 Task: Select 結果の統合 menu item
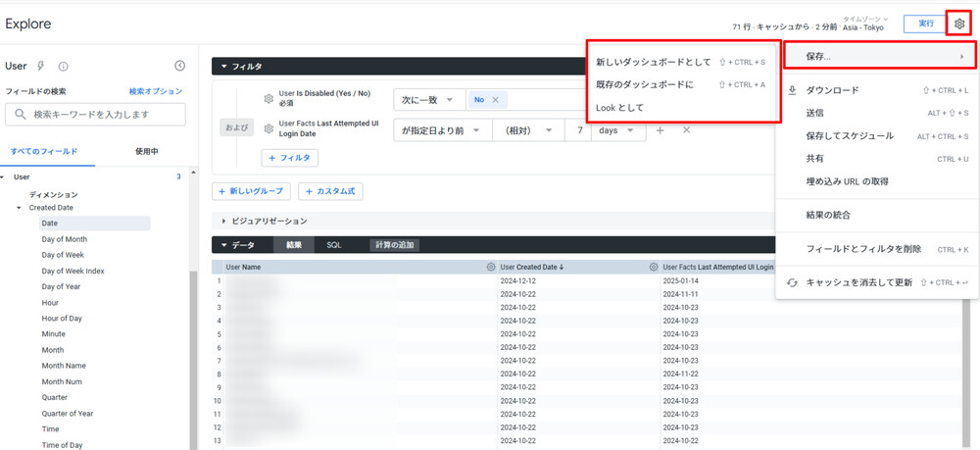coord(877,215)
